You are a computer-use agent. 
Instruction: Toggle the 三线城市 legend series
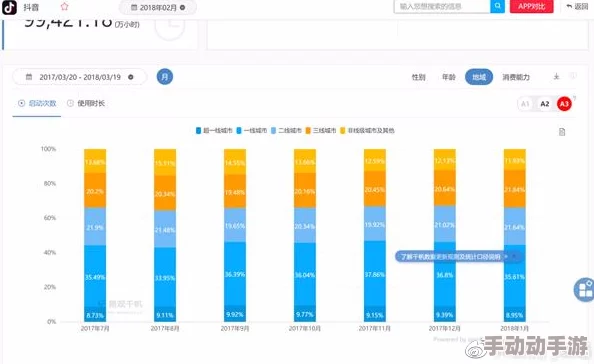(321, 131)
